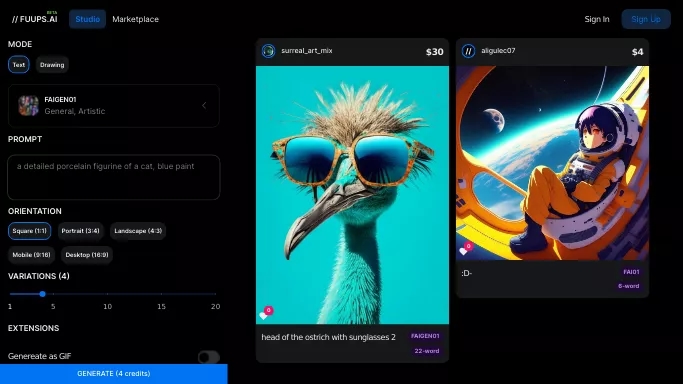Choose Square (1:1) orientation

tap(29, 231)
